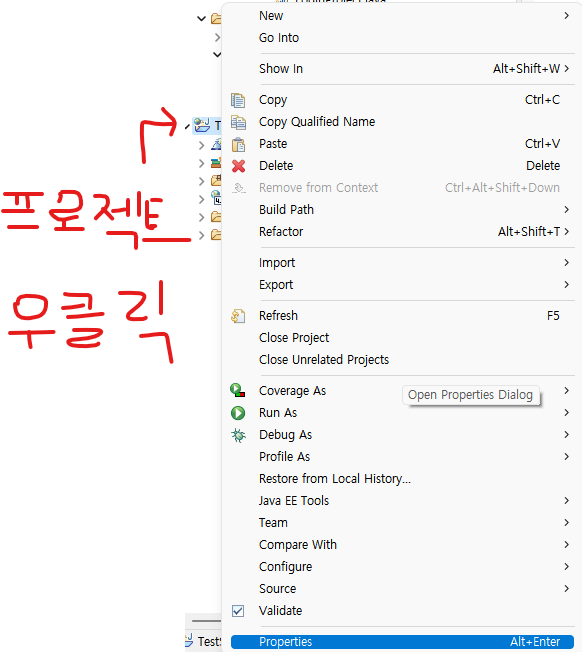Click the Ctrl+C shortcut text

[x=542, y=100]
